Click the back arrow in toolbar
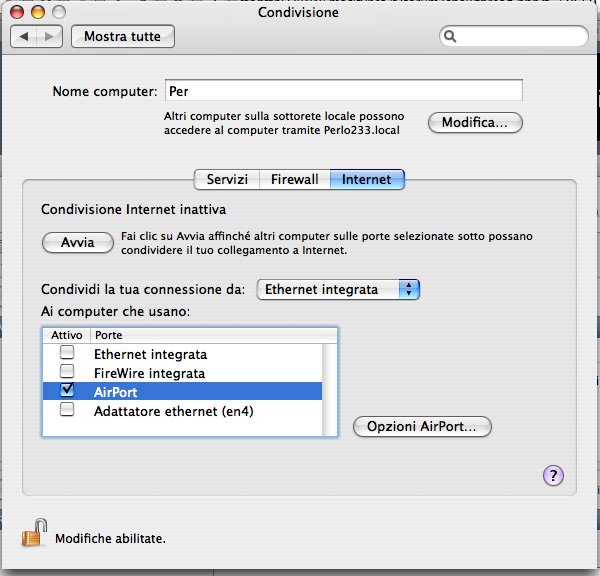Screen dimensions: 600x576 click(25, 37)
